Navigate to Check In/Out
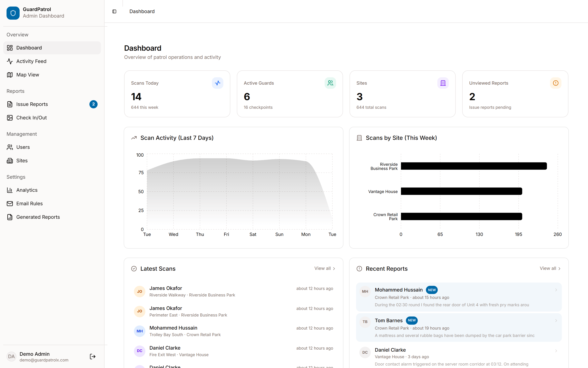Image resolution: width=588 pixels, height=368 pixels. coord(52,118)
